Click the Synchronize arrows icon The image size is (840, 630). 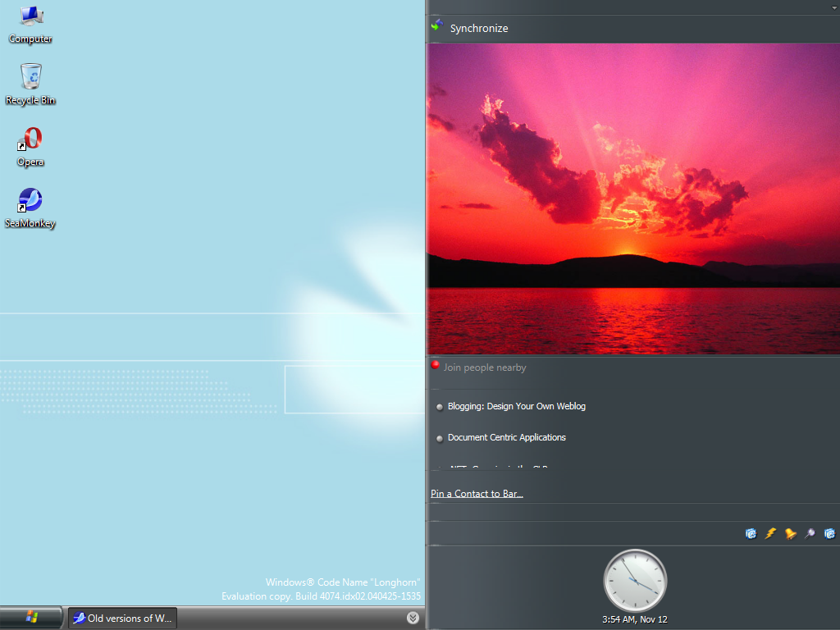click(438, 27)
